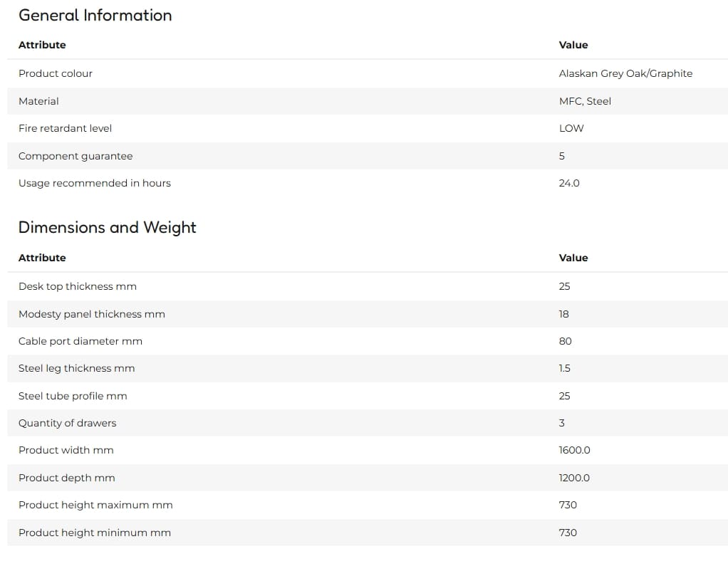Screen dimensions: 728x576
Task: Select the MFC, Steel value
Action: (585, 101)
